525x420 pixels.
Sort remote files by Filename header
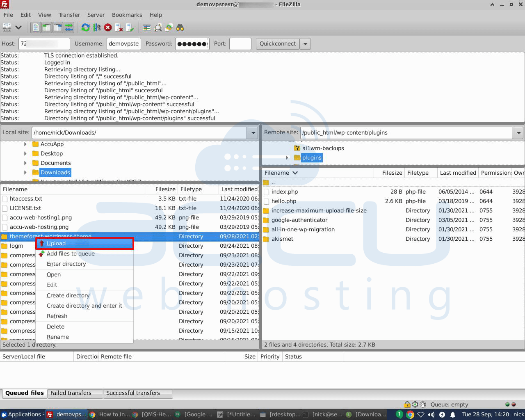click(x=318, y=173)
